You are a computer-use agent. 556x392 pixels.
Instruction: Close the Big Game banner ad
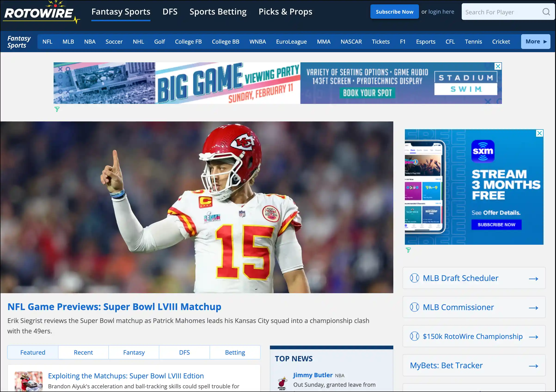tap(498, 66)
